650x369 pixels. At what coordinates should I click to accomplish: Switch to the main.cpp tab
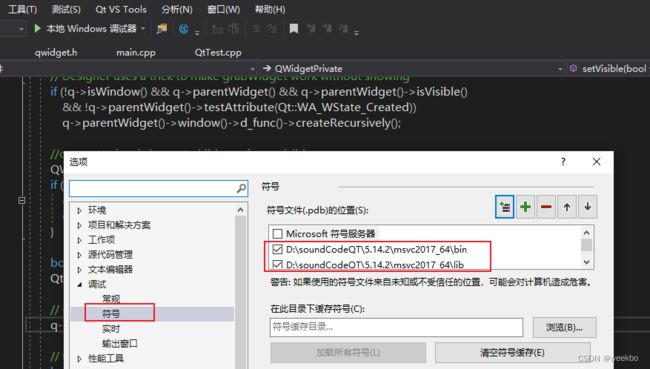click(x=136, y=53)
